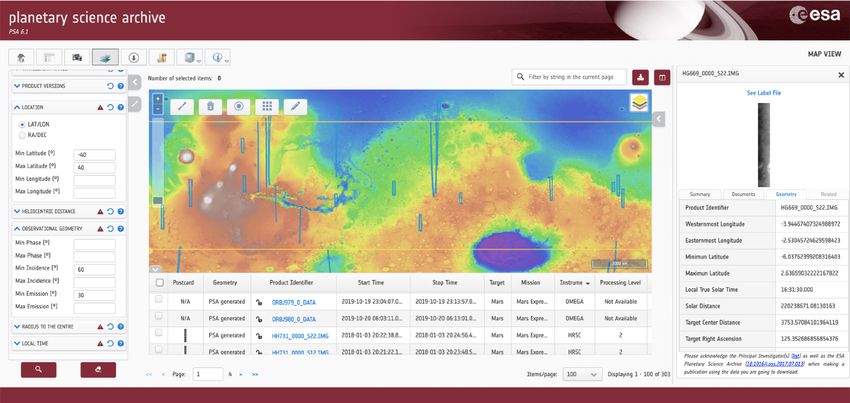
Task: Click the filter by string search box
Action: click(x=569, y=77)
